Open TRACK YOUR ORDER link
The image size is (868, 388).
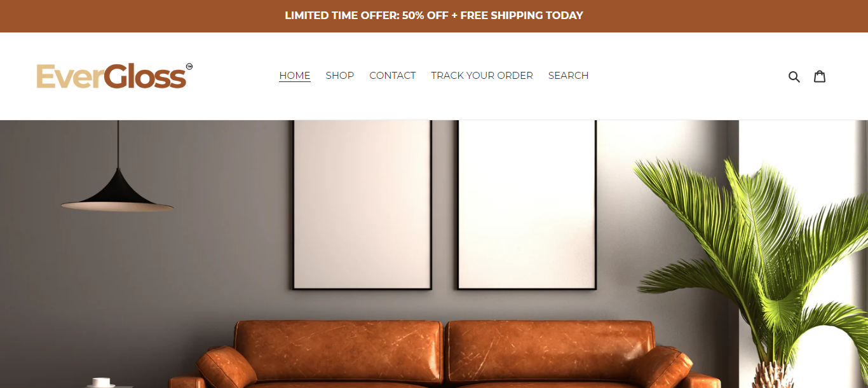point(482,76)
